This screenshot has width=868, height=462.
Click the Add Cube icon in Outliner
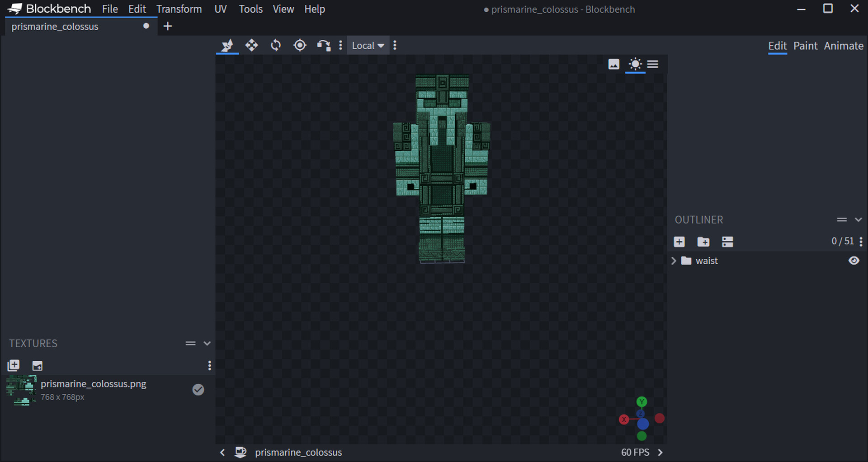click(x=679, y=242)
